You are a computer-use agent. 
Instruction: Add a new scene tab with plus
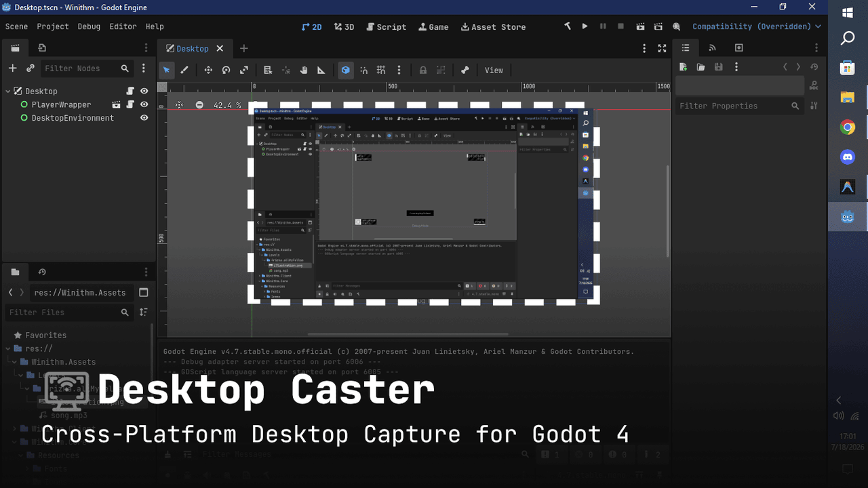click(x=244, y=48)
